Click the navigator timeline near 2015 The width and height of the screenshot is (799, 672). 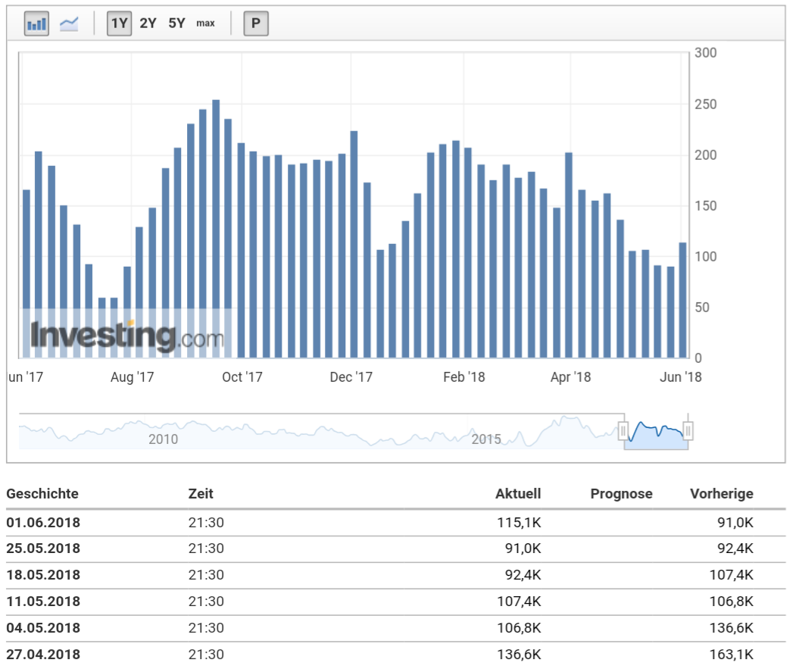coord(486,439)
